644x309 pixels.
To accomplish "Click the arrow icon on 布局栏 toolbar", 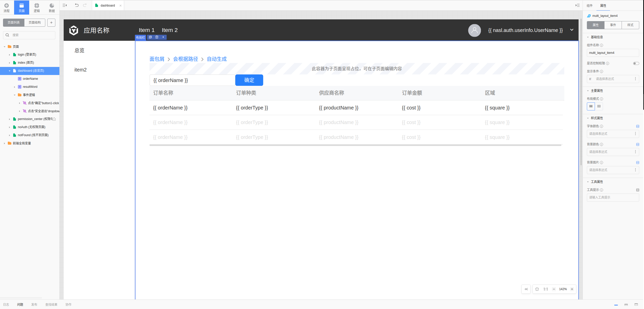I will click(x=163, y=37).
